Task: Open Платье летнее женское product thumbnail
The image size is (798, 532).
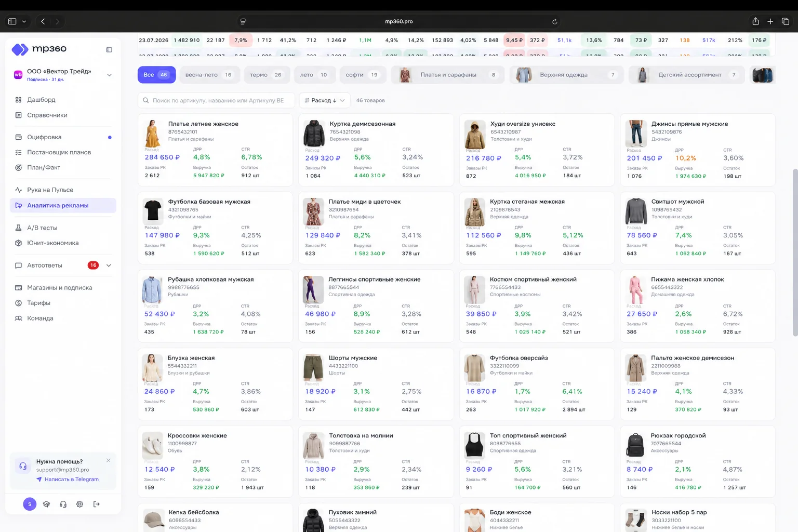Action: click(x=152, y=134)
